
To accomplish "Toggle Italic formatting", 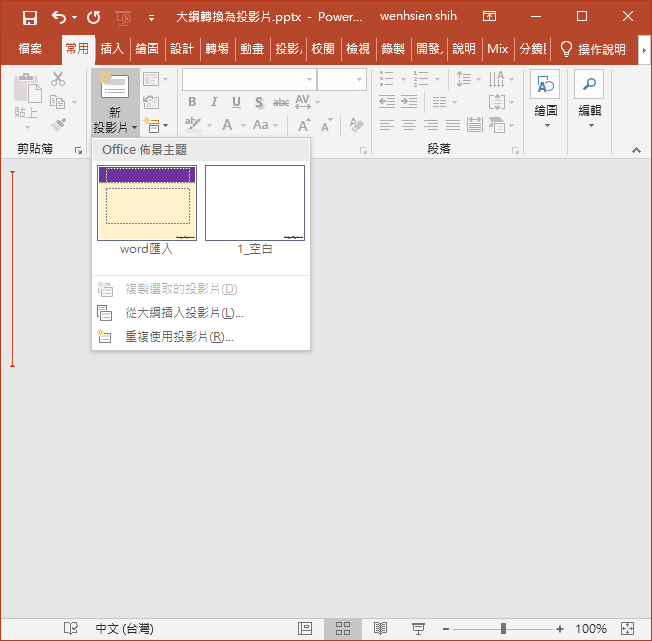I will pos(214,102).
